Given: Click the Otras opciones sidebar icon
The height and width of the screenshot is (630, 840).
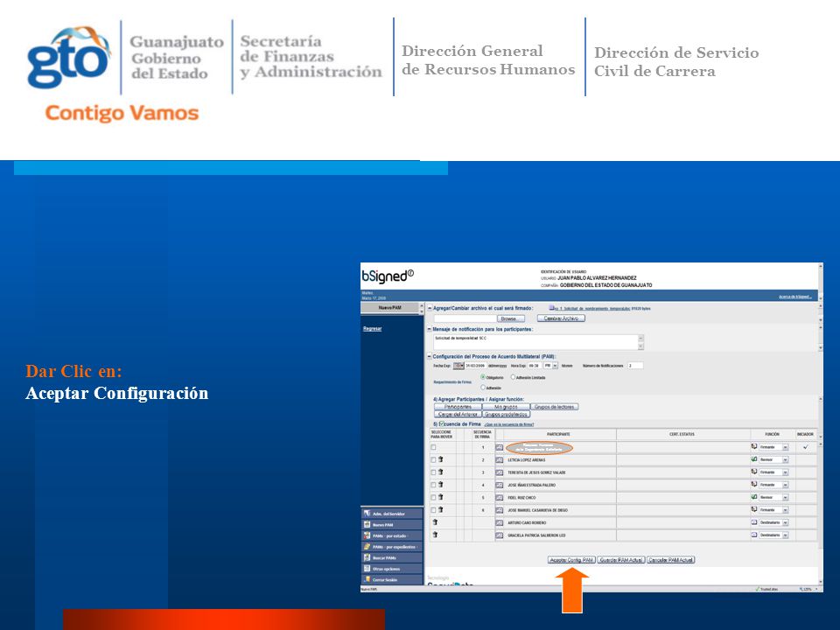Looking at the screenshot, I should pyautogui.click(x=367, y=569).
